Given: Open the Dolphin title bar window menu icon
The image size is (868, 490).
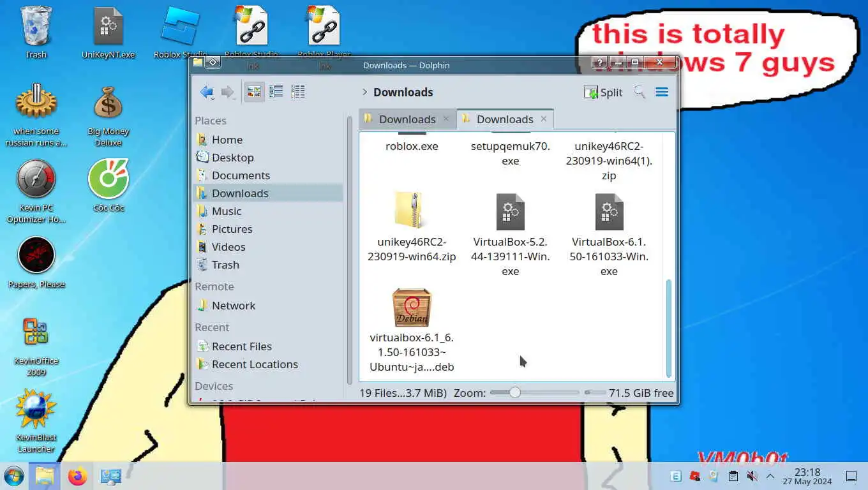Looking at the screenshot, I should click(x=198, y=62).
